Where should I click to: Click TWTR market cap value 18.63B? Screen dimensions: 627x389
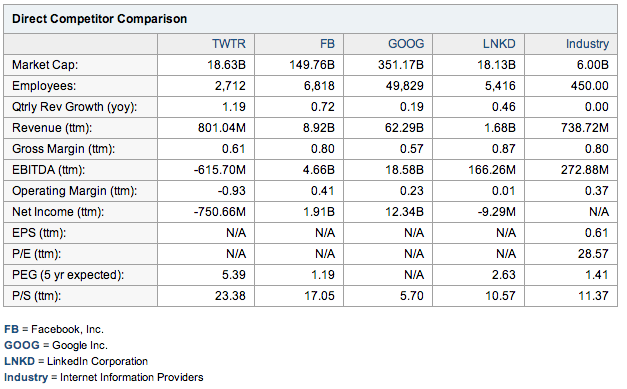tap(226, 65)
